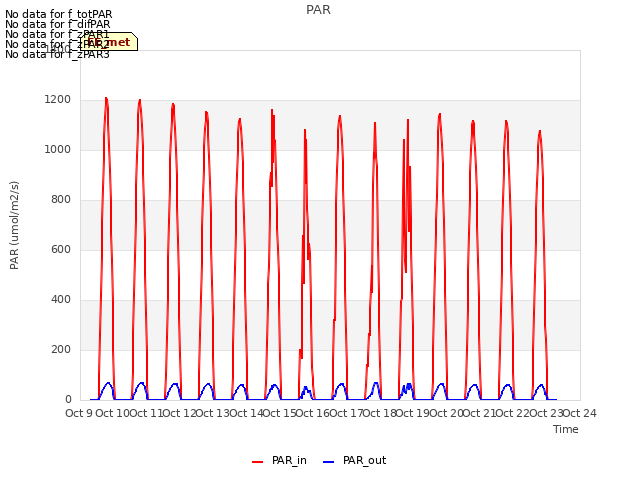Click the 'No data for f_totPAR' message
Screen dimensions: 640x480
[58, 14]
